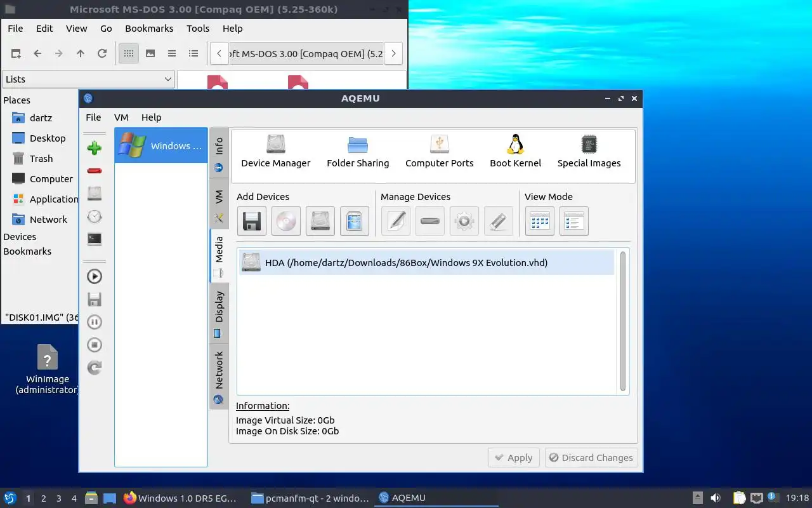Select the Windows virtual machine in list
The width and height of the screenshot is (812, 508).
click(x=161, y=145)
